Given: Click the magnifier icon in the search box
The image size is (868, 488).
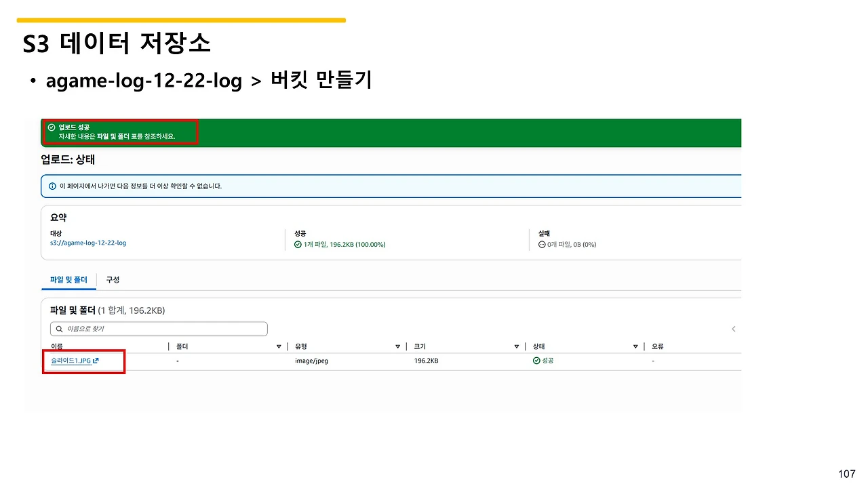Looking at the screenshot, I should (x=58, y=329).
